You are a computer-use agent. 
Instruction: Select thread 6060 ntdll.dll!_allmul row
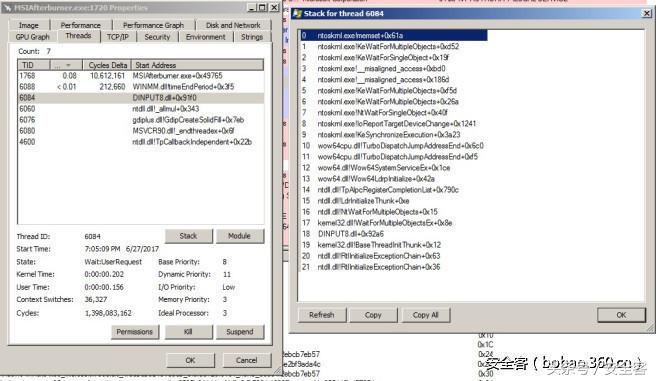pos(141,109)
